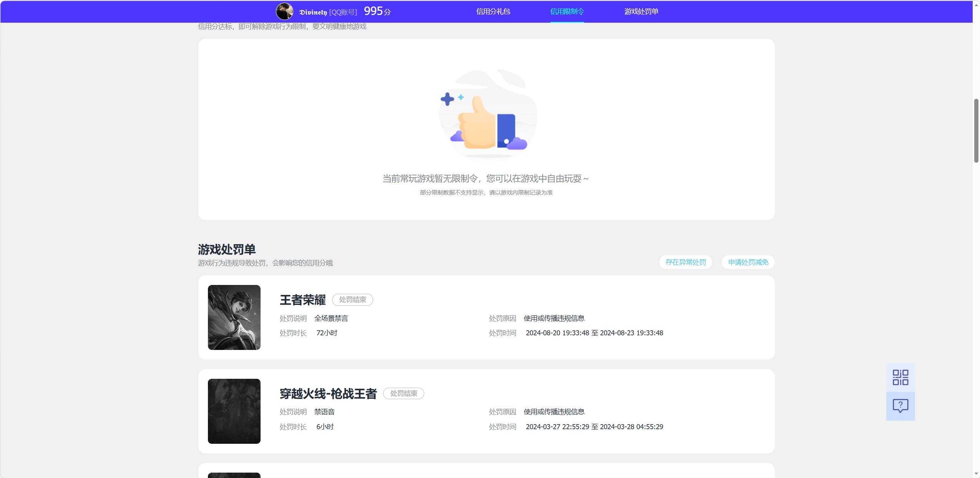Click the Divinely user avatar
This screenshot has width=980, height=478.
(x=284, y=12)
